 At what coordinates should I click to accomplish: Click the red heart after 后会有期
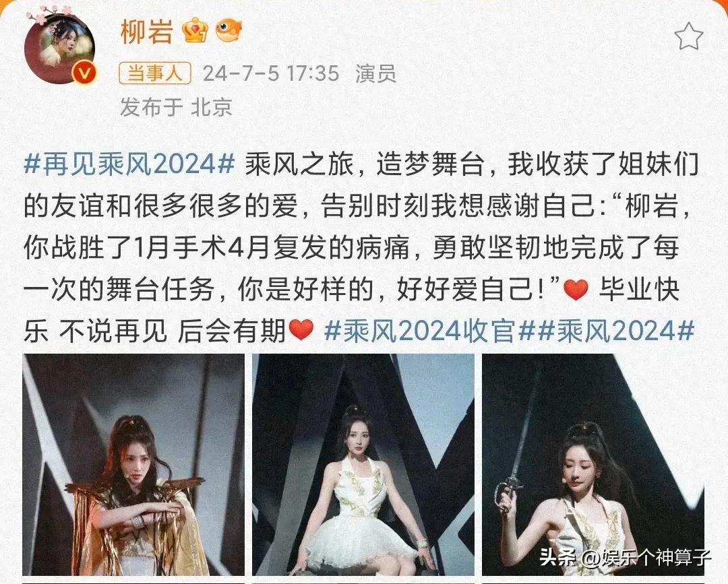301,331
